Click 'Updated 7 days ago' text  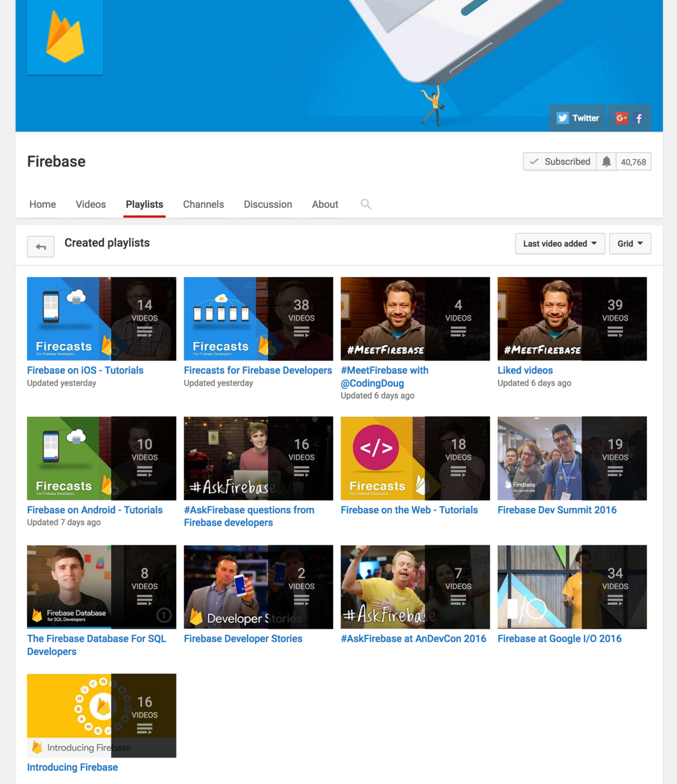point(64,523)
